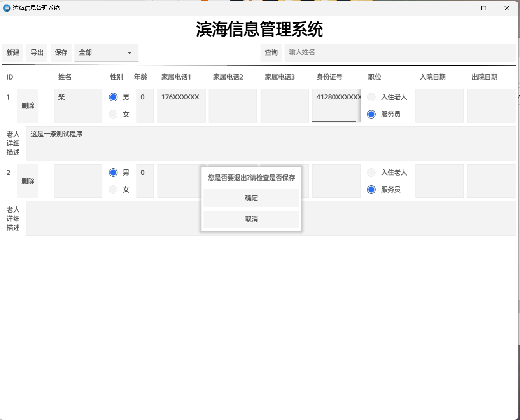The width and height of the screenshot is (520, 420).
Task: Click the age field of record 2
Action: pos(145,181)
